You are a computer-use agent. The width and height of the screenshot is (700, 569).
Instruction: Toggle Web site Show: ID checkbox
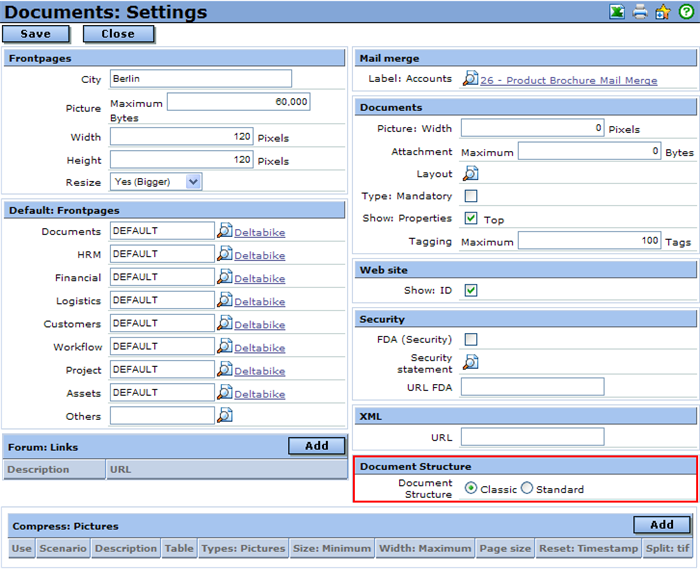click(471, 290)
